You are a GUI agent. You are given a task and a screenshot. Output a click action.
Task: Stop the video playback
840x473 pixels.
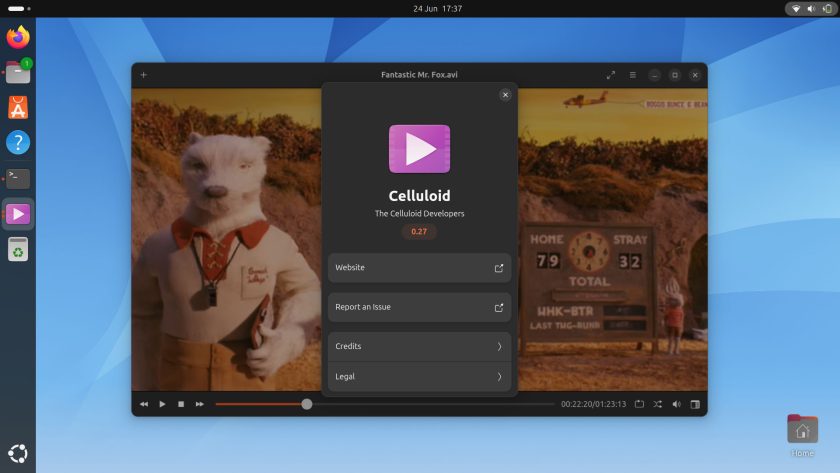[x=181, y=404]
